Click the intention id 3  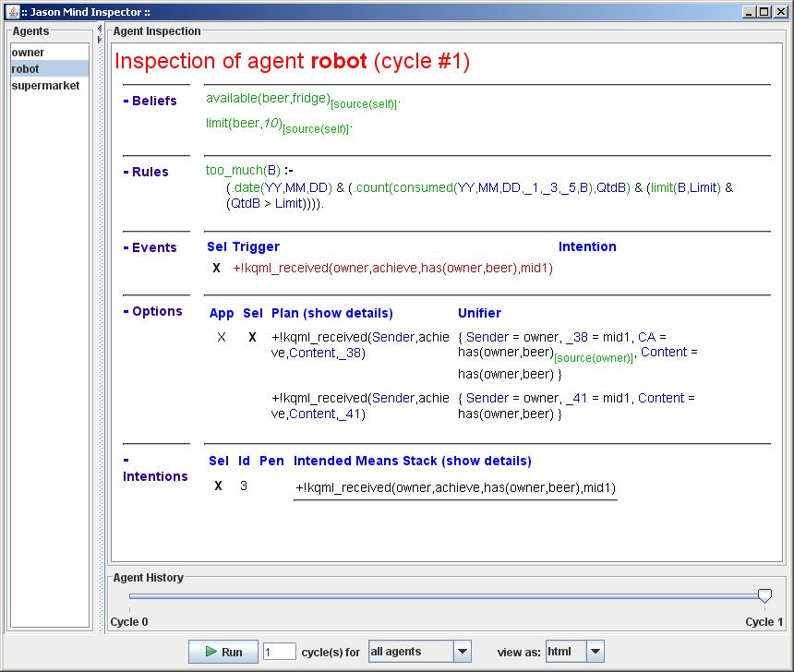pyautogui.click(x=244, y=486)
